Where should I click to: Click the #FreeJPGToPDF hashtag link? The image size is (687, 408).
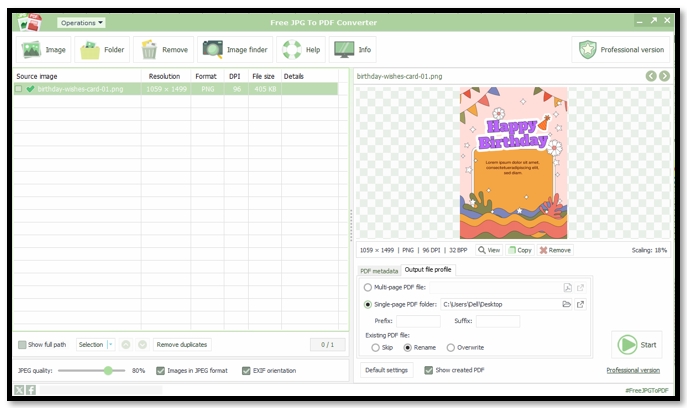point(647,390)
